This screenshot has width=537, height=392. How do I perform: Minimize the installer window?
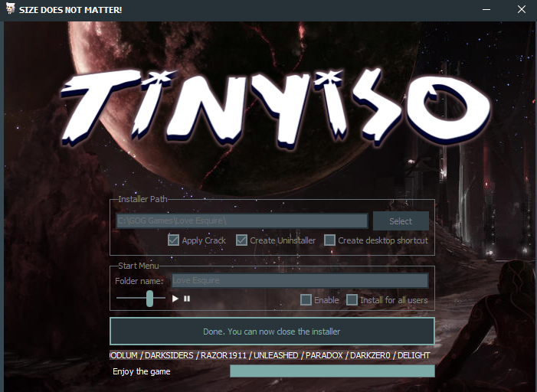click(486, 10)
